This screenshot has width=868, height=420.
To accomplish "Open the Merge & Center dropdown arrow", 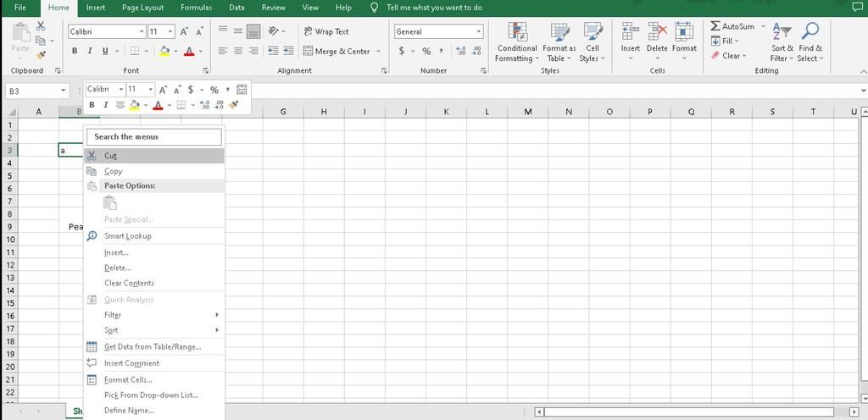I will [x=379, y=51].
